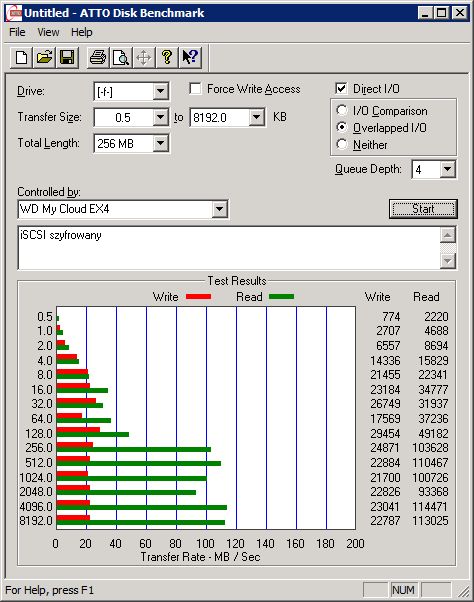Select the I/O Comparison radio button
474x602 pixels.
click(342, 111)
